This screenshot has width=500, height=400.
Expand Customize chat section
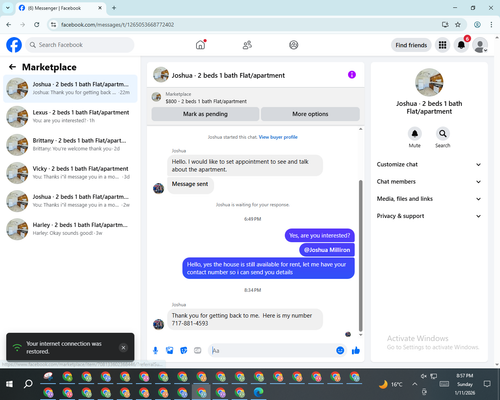(429, 164)
